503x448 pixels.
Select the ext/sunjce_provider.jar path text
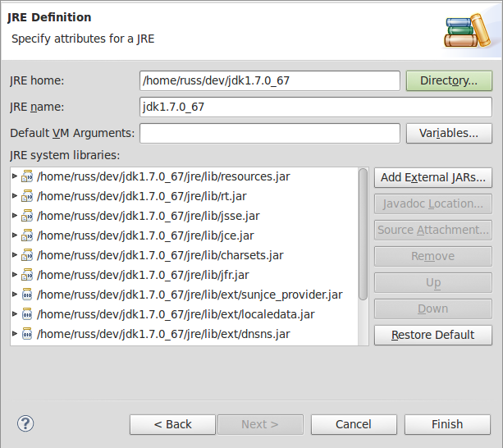(190, 295)
